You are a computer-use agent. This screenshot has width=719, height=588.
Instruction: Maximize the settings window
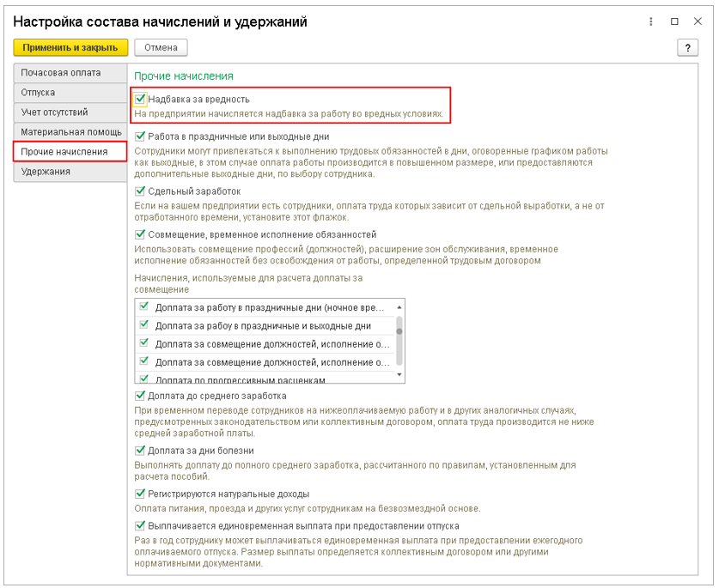pos(675,21)
